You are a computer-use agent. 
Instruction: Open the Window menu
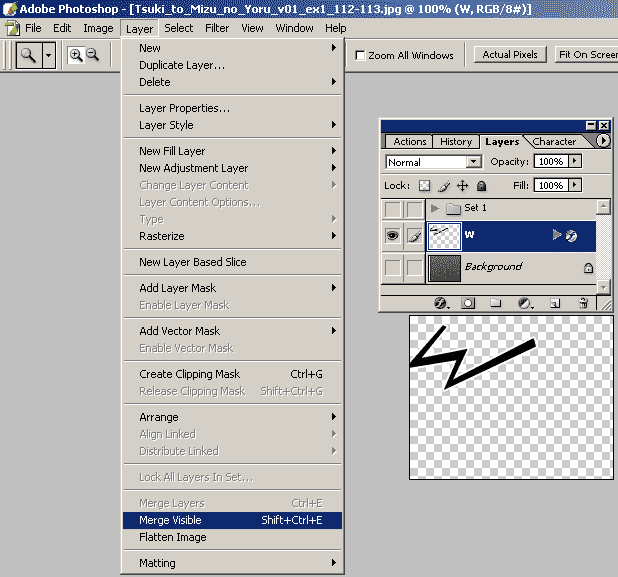pos(294,28)
